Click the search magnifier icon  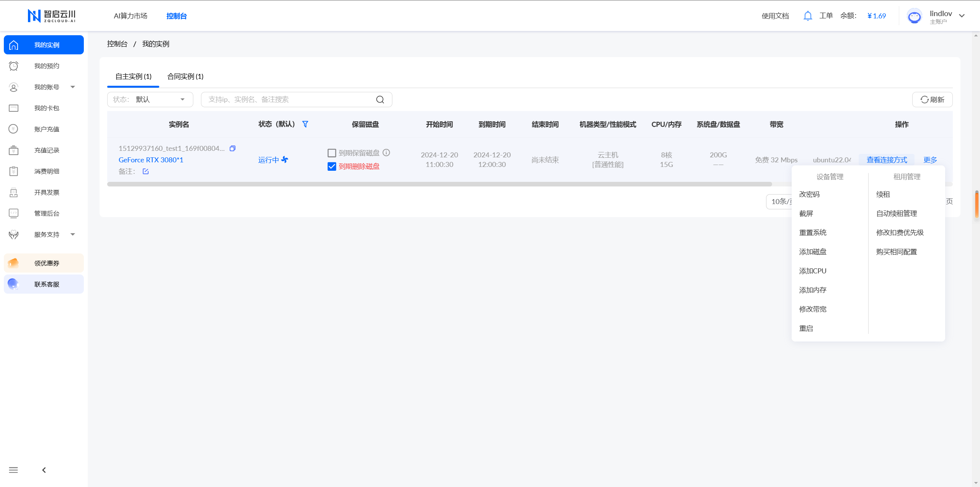point(380,100)
